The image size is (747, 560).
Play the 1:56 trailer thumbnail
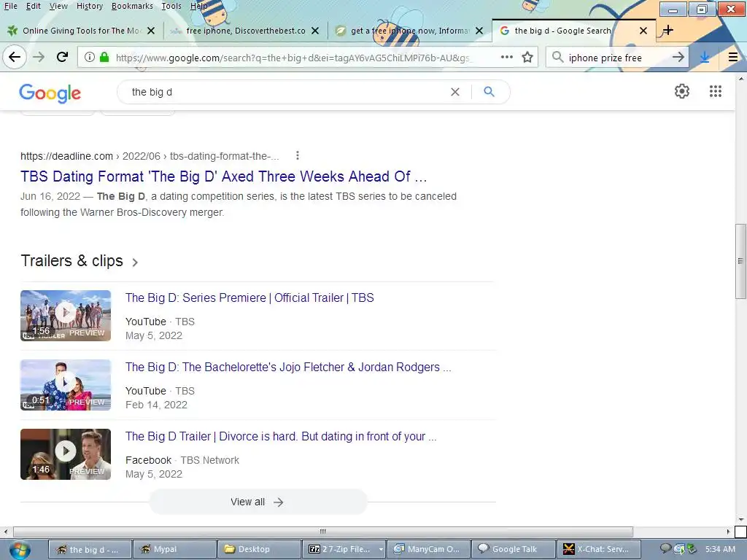click(66, 315)
